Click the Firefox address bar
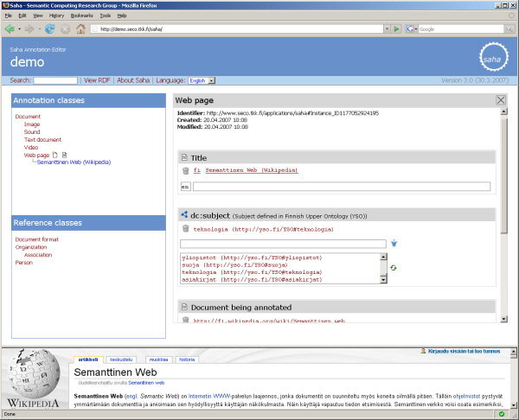519x420 pixels. (237, 29)
